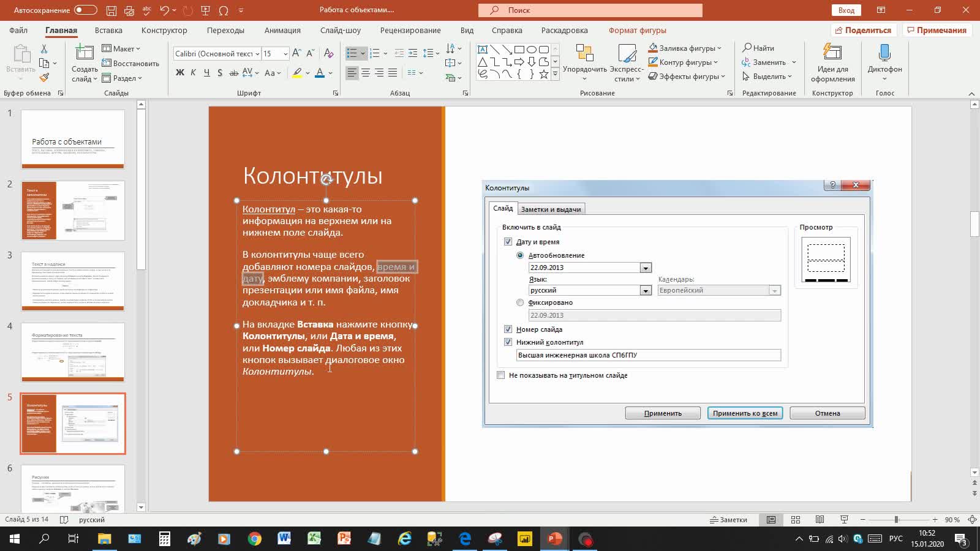Image resolution: width=980 pixels, height=551 pixels.
Task: Select the oval shape in the gallery
Action: click(x=532, y=50)
